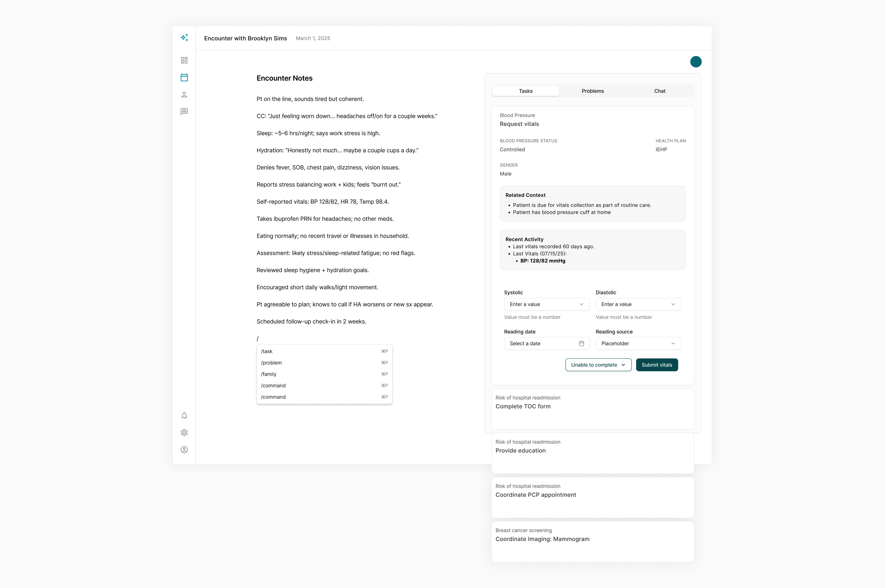Open the dashboard grid icon

click(184, 60)
